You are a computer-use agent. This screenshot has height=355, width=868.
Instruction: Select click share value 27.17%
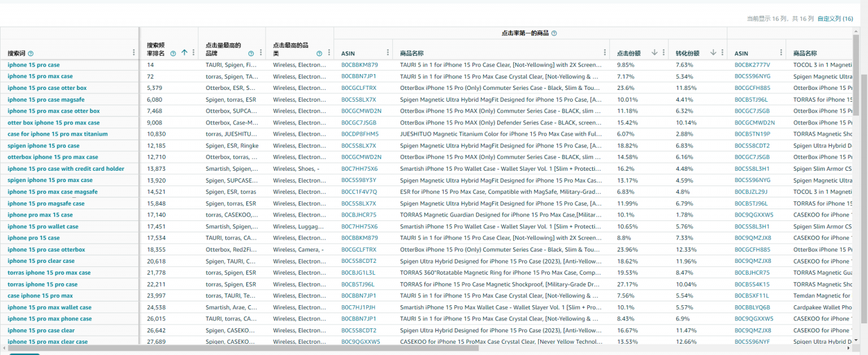pyautogui.click(x=627, y=284)
